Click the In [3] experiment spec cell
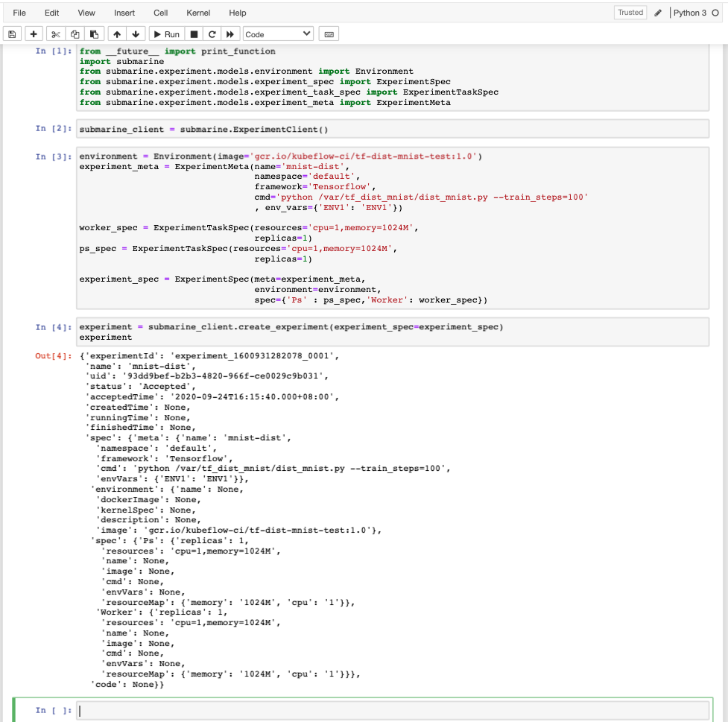 [393, 228]
